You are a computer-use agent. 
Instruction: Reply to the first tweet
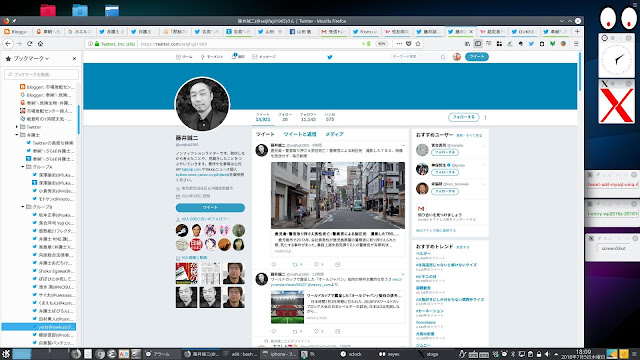pyautogui.click(x=274, y=264)
